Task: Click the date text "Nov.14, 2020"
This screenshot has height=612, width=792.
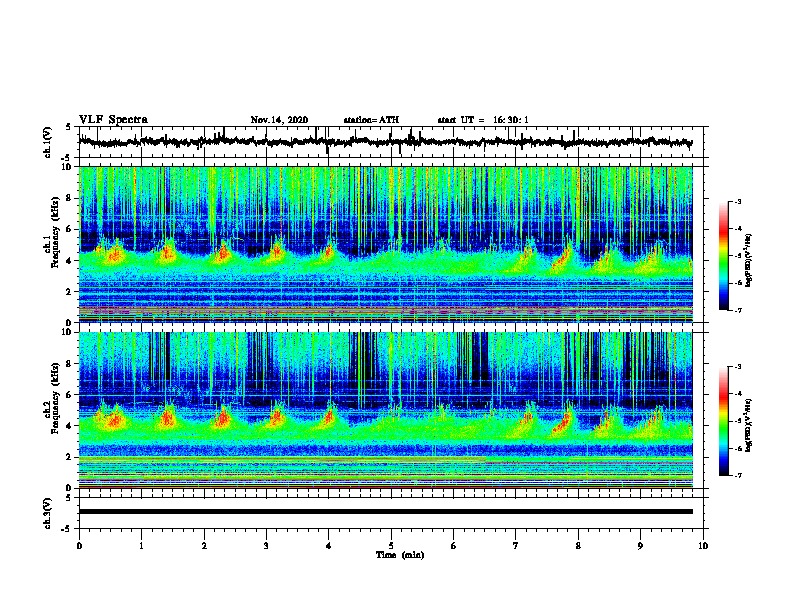Action: pyautogui.click(x=279, y=120)
